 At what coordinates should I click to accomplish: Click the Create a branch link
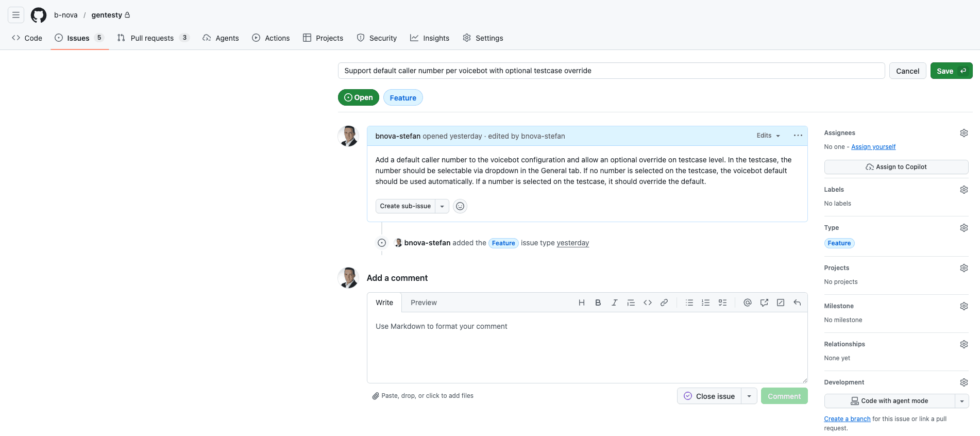coord(847,419)
